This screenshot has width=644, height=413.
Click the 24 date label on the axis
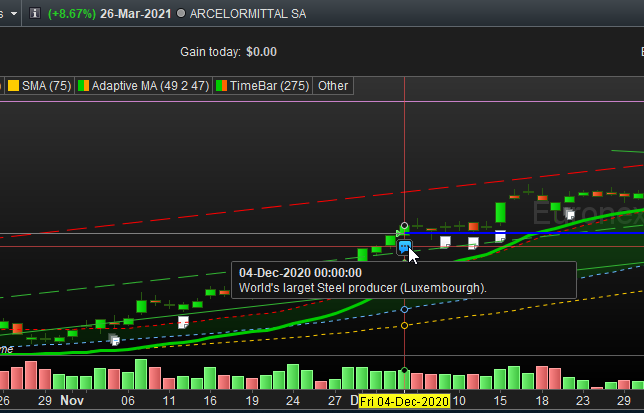pyautogui.click(x=292, y=400)
